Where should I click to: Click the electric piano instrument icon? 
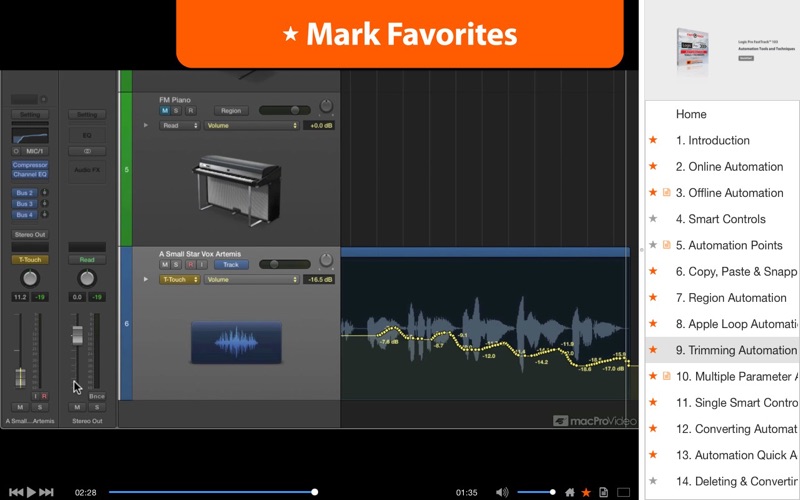click(x=236, y=190)
